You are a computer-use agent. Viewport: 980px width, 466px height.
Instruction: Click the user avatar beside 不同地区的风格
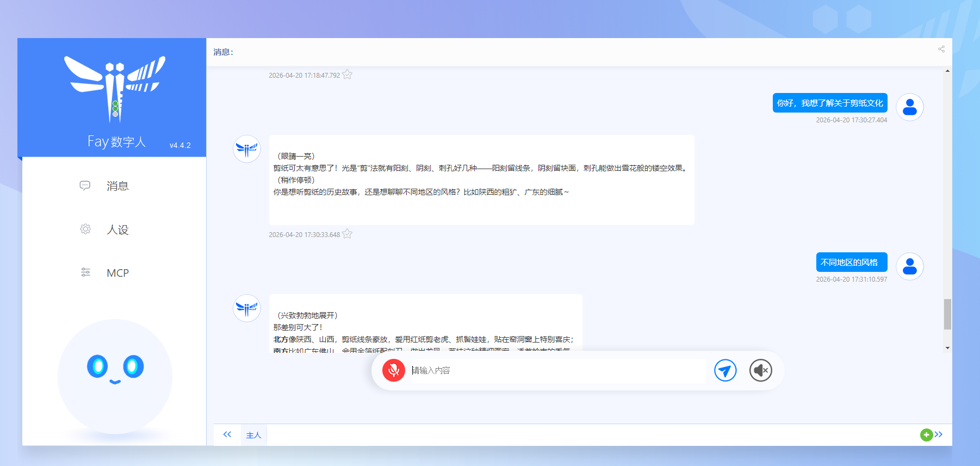pyautogui.click(x=910, y=266)
